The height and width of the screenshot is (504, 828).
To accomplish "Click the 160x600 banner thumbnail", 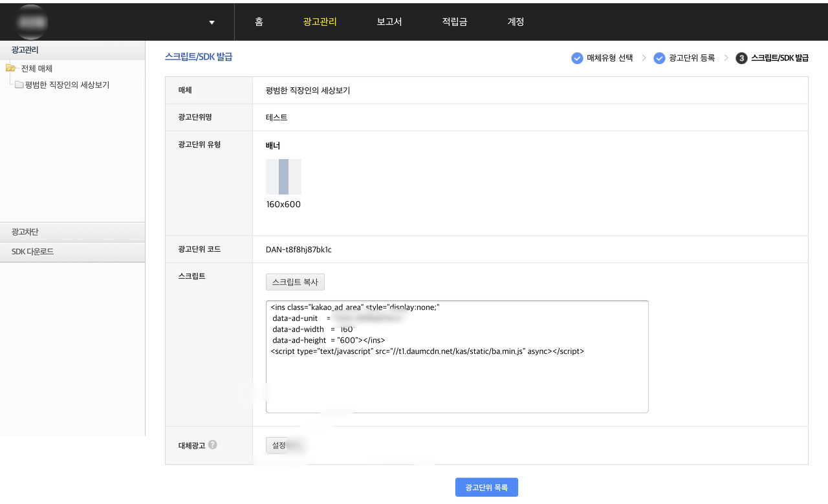I will click(x=283, y=177).
